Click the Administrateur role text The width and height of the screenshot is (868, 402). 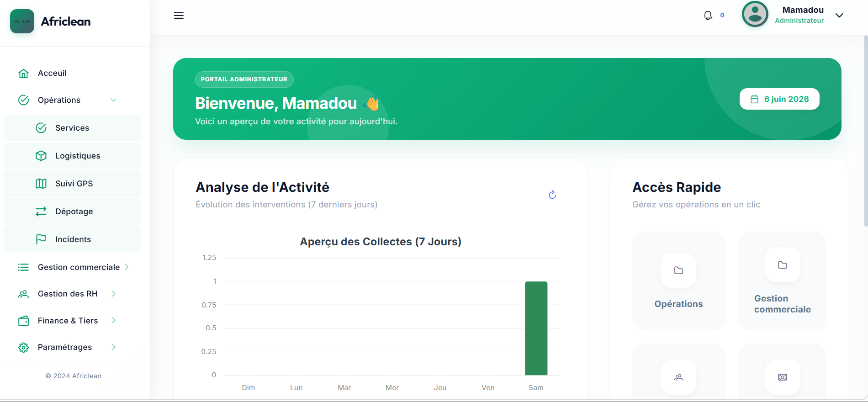799,21
